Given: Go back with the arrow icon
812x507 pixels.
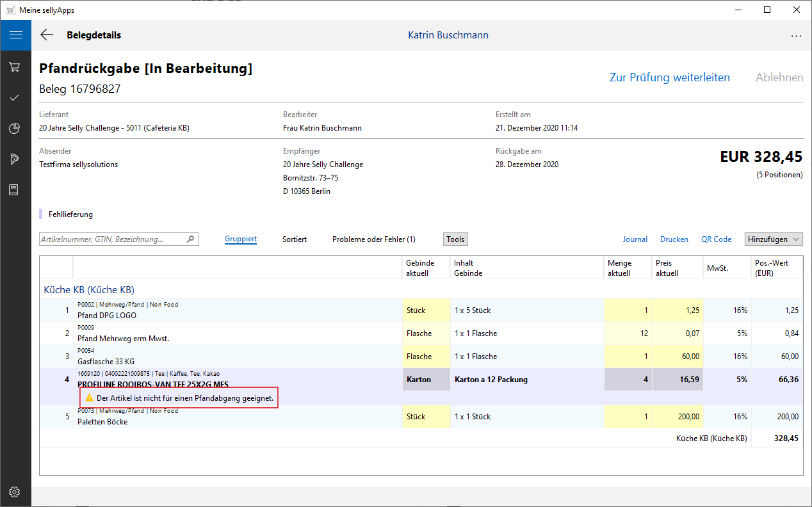Looking at the screenshot, I should tap(47, 35).
